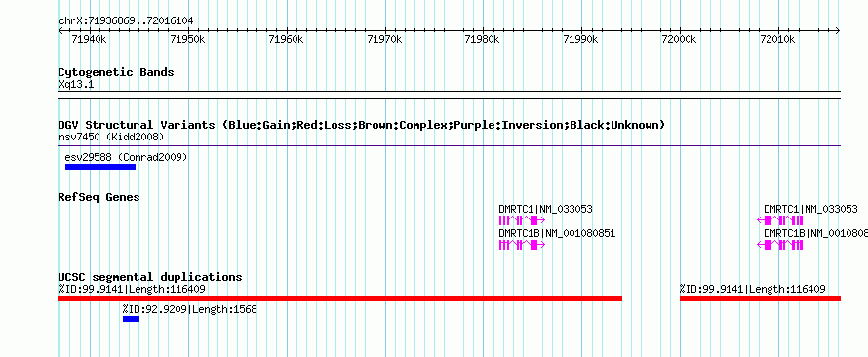Open the esv29588 (Conrad2009) variant label
868x357 pixels.
pyautogui.click(x=126, y=157)
